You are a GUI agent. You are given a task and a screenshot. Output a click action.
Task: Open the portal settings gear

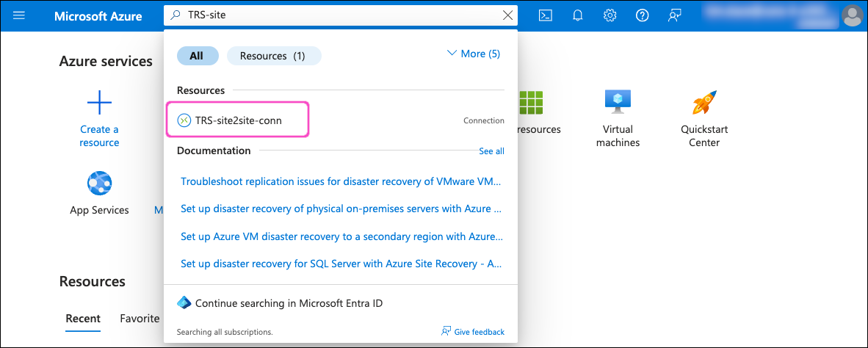tap(610, 15)
